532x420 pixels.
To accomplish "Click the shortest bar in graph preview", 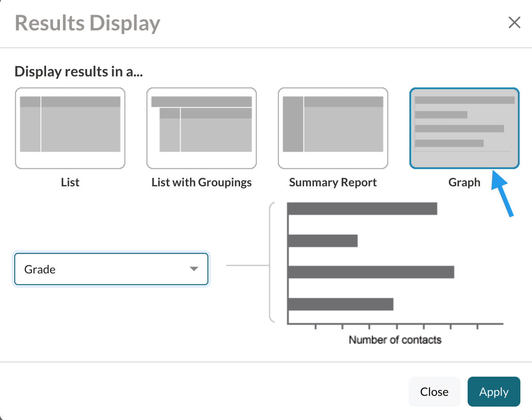I will point(323,241).
